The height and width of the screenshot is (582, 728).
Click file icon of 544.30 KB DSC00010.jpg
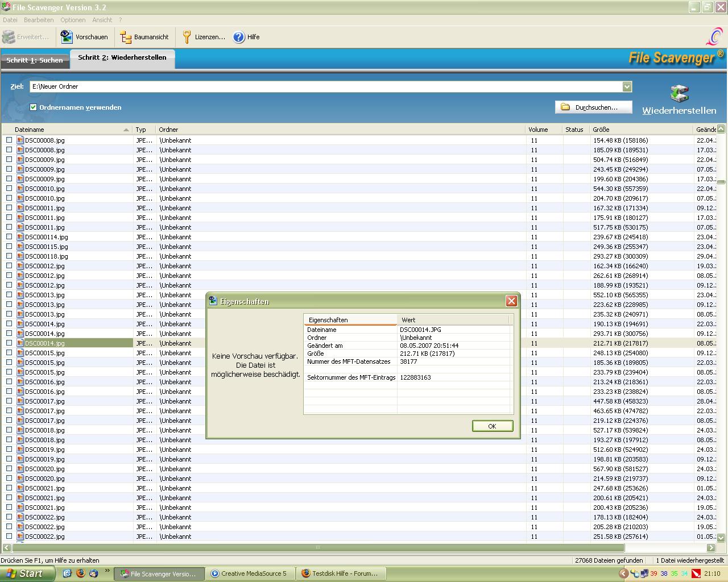[20, 189]
